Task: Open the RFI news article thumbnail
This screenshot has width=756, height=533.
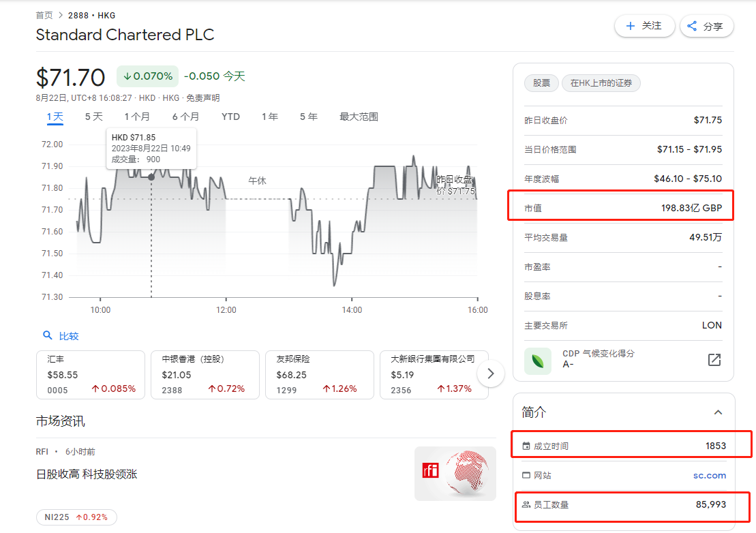Action: point(455,473)
